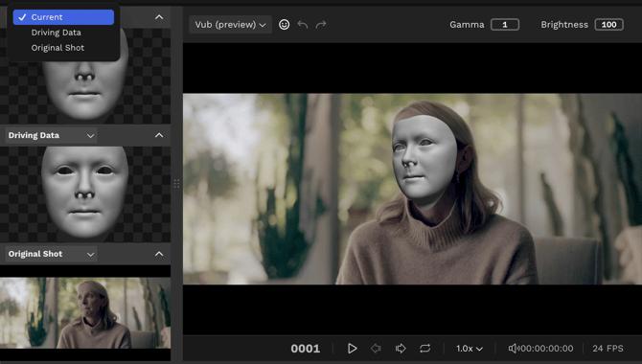Click the undo arrow icon
The height and width of the screenshot is (364, 642).
coord(303,25)
